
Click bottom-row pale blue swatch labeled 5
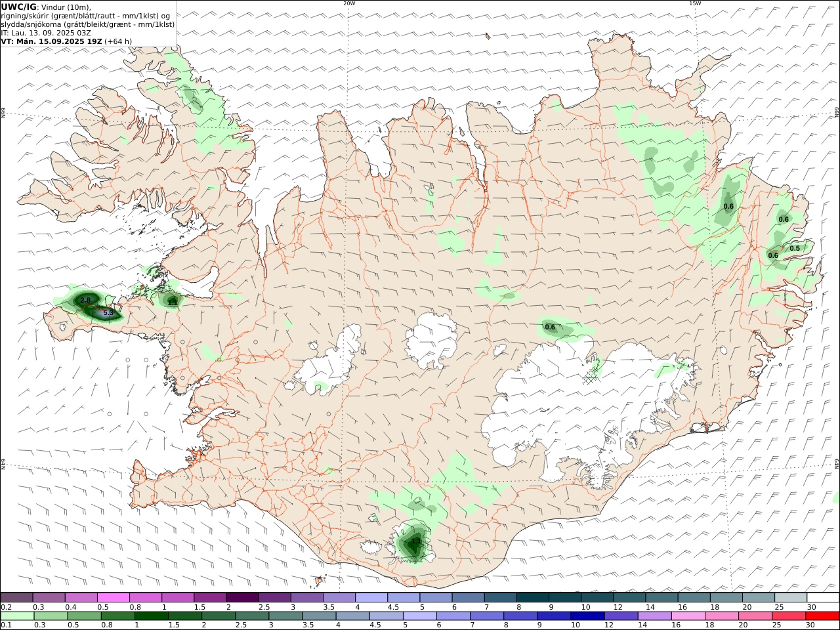point(419,616)
